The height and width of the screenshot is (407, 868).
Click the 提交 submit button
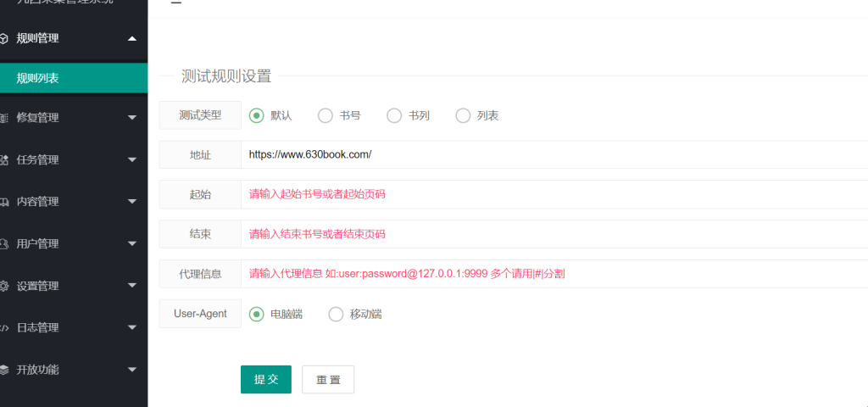265,379
